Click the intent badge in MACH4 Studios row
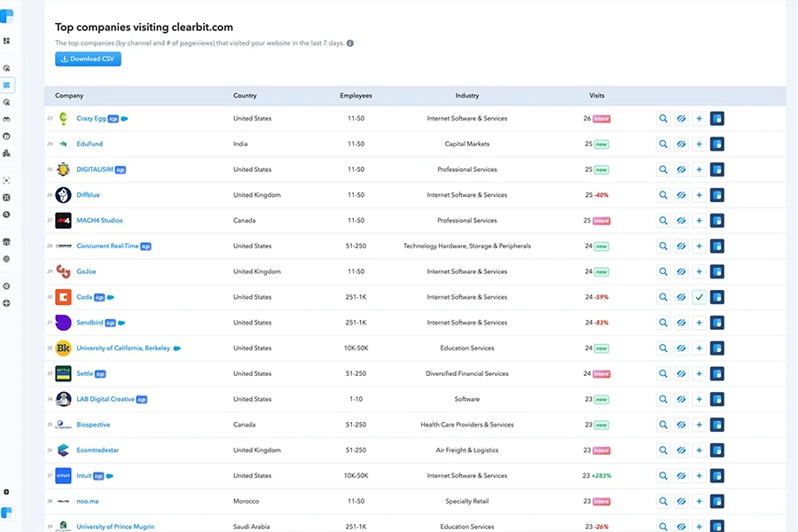This screenshot has width=798, height=532. coord(601,221)
